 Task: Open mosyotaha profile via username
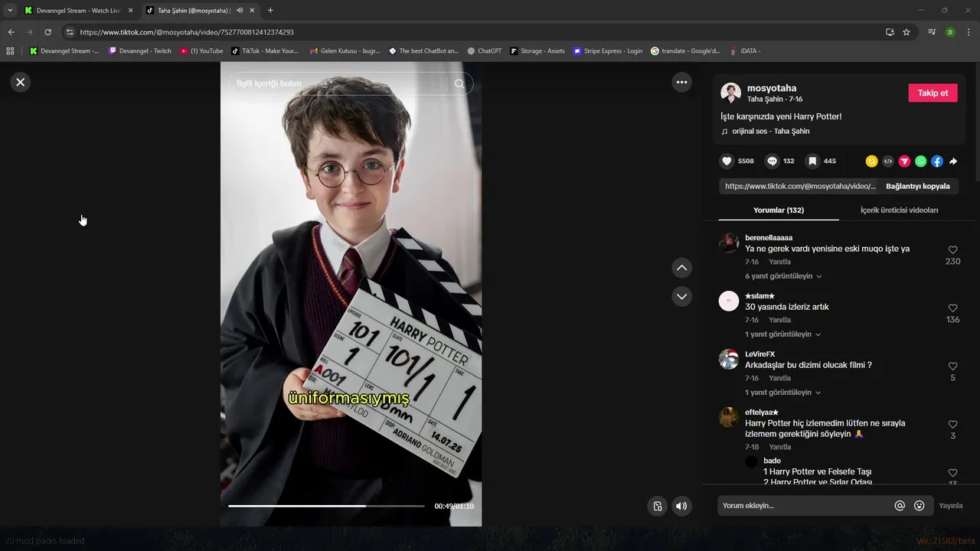pyautogui.click(x=772, y=88)
